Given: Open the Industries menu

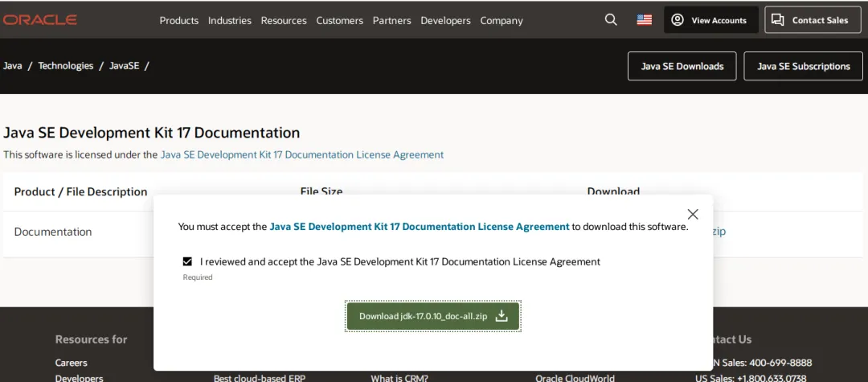Looking at the screenshot, I should 229,20.
